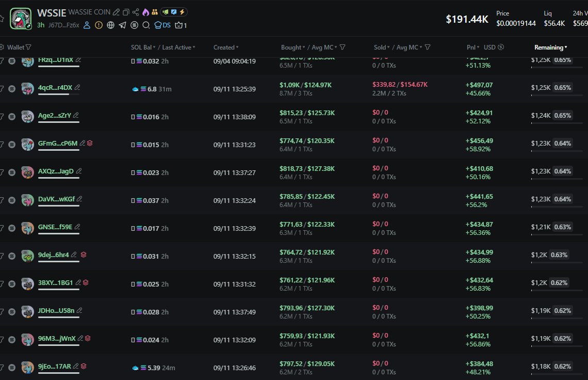The height and width of the screenshot is (380, 588).
Task: Click 0.65% remaining badge in Age2...sZrY row
Action: [x=563, y=115]
